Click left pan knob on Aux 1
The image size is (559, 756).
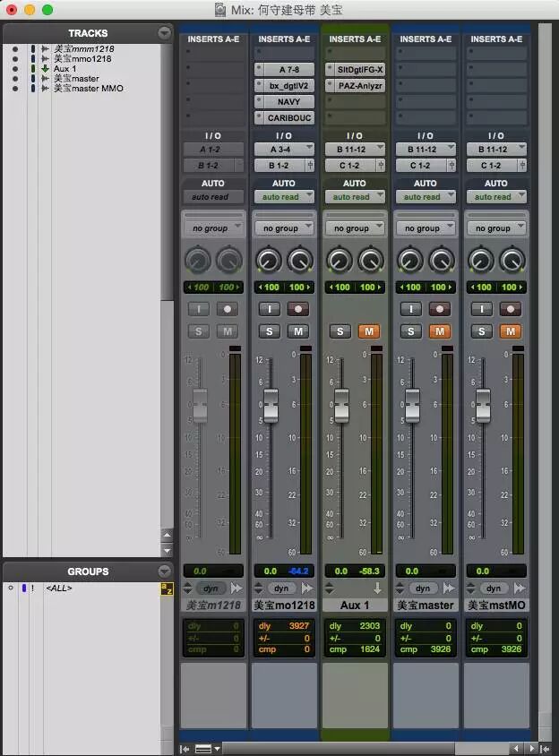coord(340,261)
